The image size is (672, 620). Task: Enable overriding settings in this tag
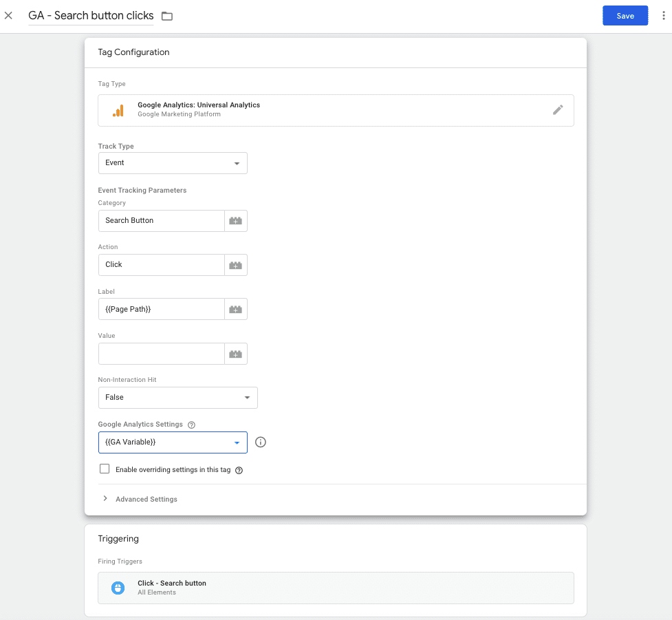pos(104,468)
